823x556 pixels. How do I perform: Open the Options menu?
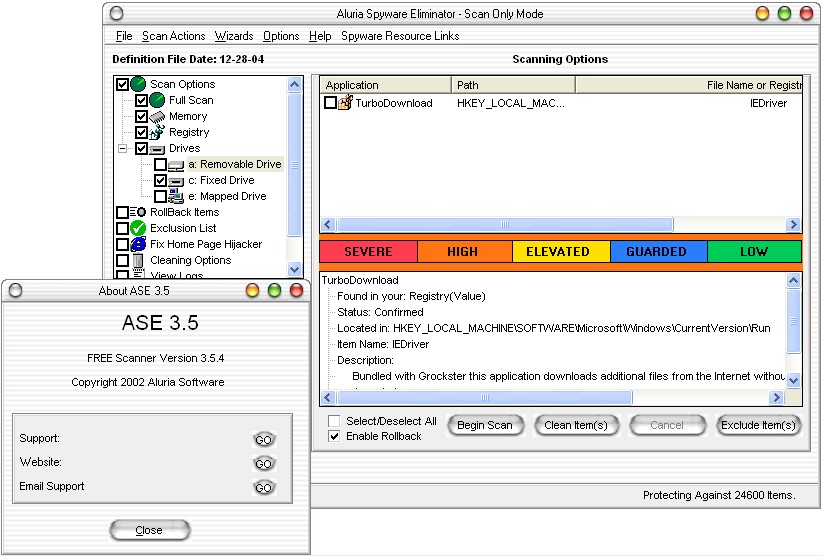[x=281, y=36]
